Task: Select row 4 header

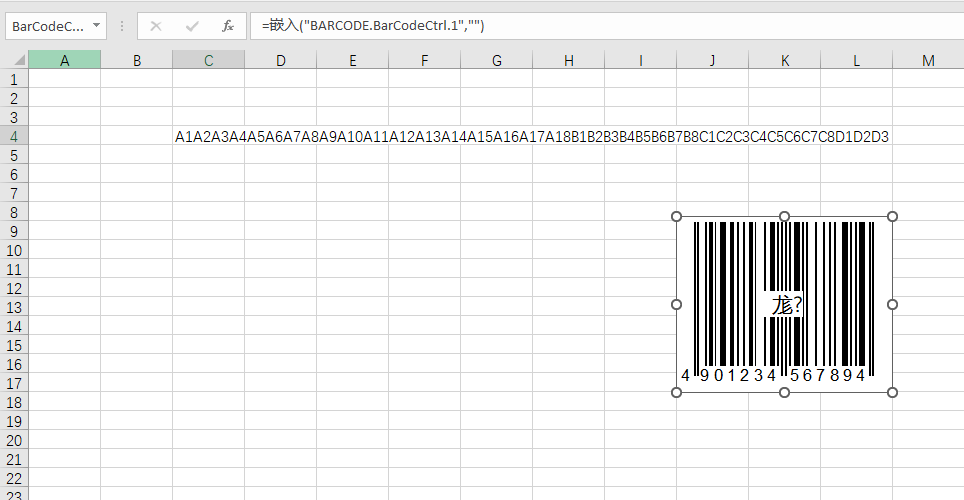Action: pyautogui.click(x=14, y=136)
